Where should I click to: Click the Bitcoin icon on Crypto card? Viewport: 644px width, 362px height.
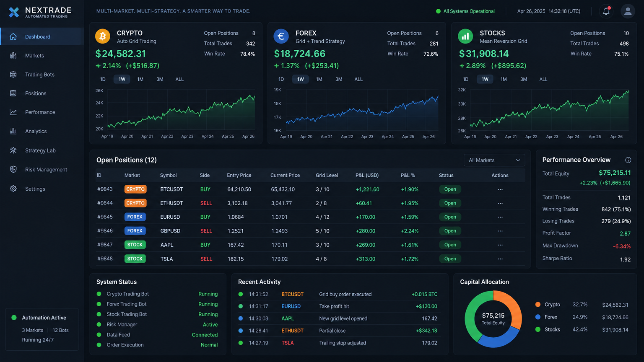tap(103, 36)
